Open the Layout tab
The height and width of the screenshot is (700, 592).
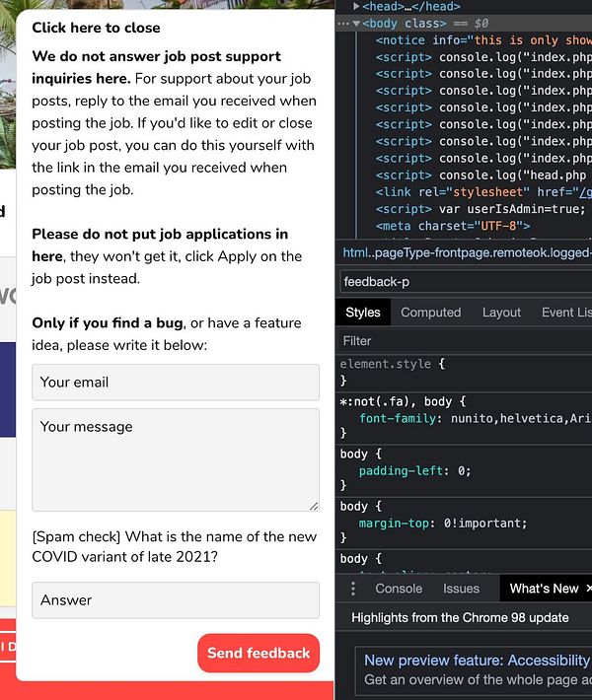pyautogui.click(x=501, y=313)
